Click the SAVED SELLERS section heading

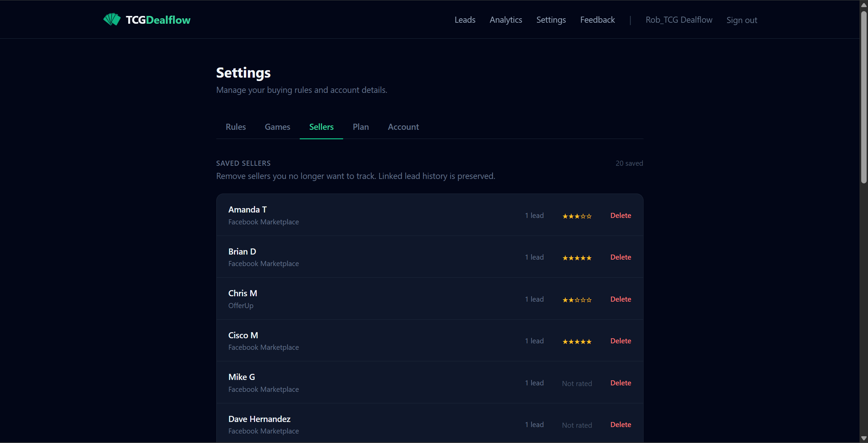pyautogui.click(x=243, y=163)
